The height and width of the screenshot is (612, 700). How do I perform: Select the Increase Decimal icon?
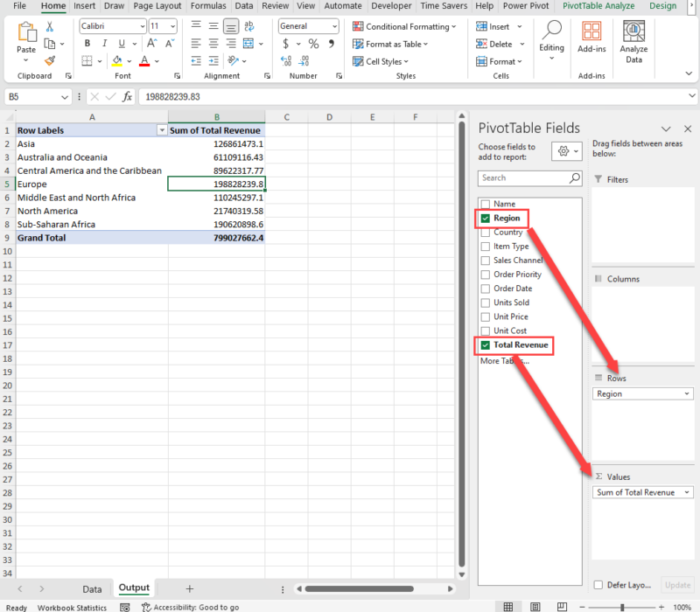tap(285, 62)
